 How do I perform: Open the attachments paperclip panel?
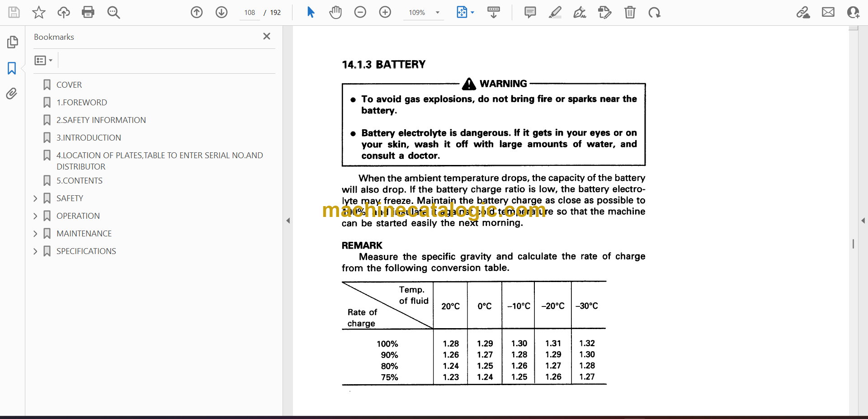pos(12,94)
